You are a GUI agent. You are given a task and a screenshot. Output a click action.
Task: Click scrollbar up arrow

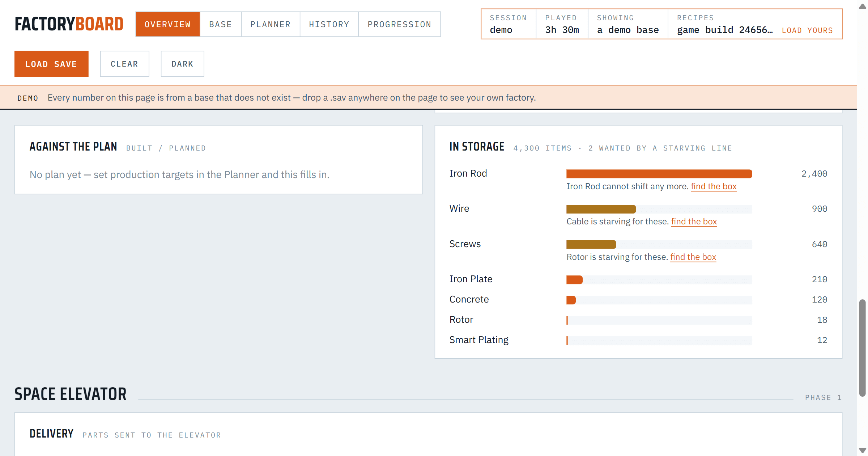863,7
